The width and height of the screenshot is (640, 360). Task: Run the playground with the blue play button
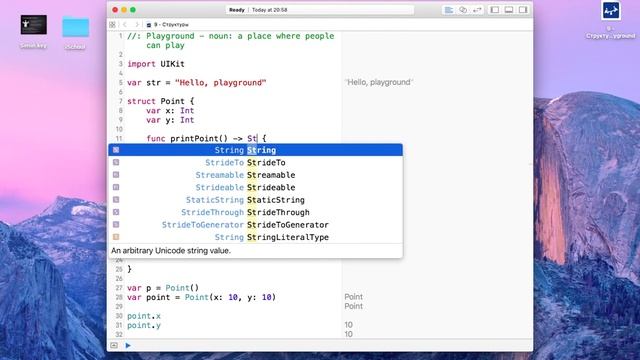tap(128, 346)
